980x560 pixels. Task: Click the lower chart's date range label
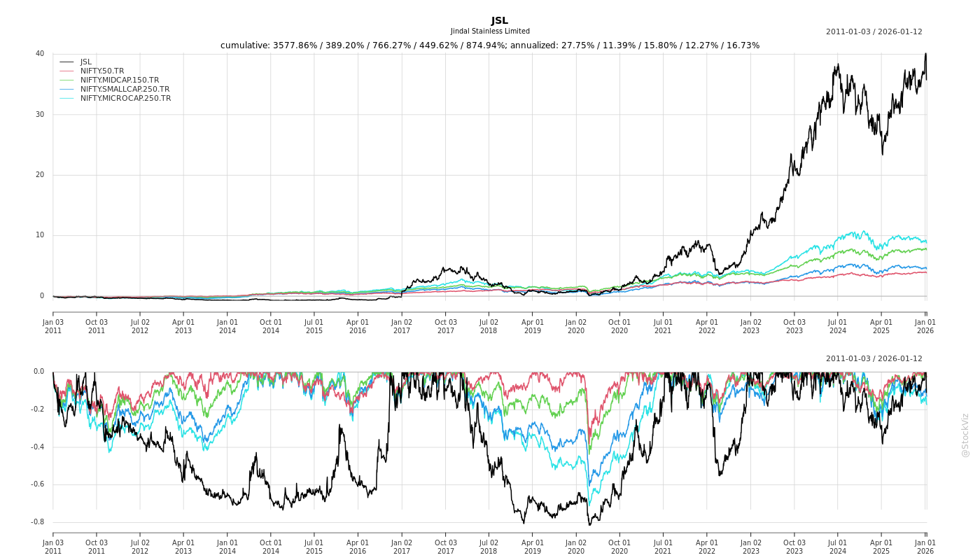point(874,359)
